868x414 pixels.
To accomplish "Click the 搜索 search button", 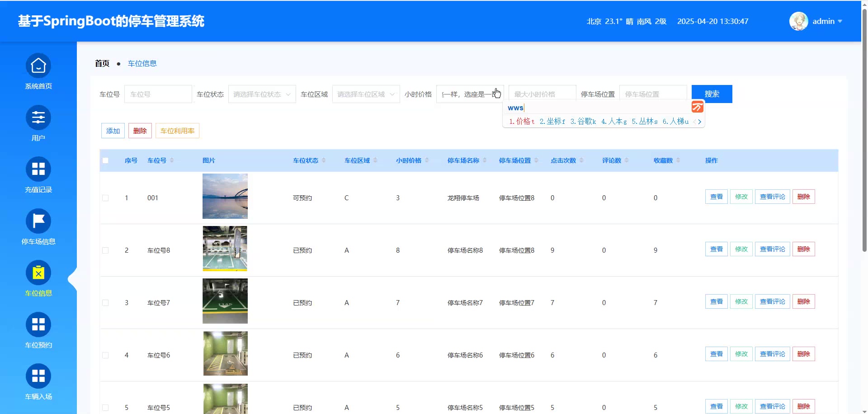I will [712, 94].
